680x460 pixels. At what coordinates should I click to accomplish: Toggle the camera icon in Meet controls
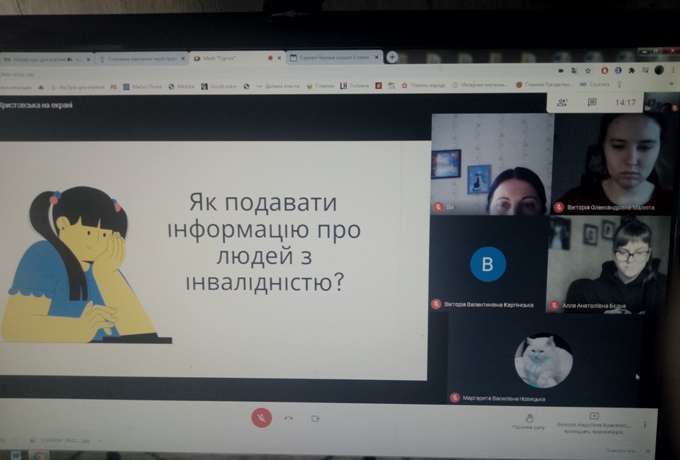tap(315, 418)
